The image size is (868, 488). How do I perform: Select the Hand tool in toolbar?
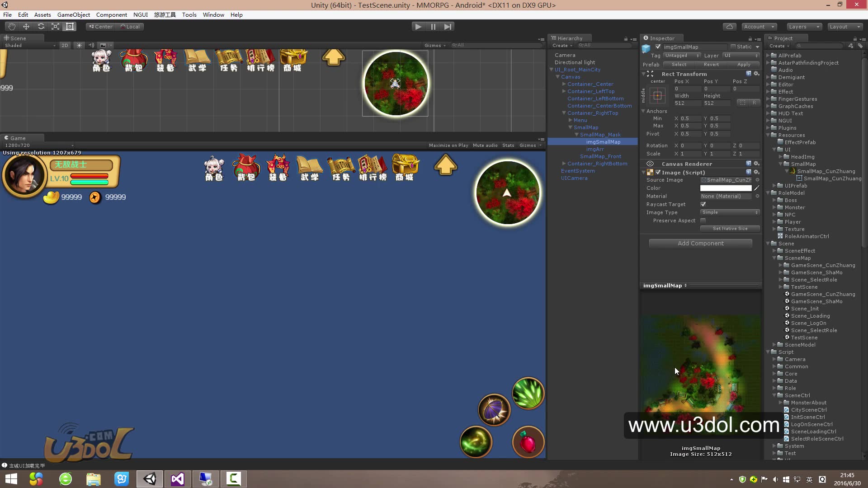pyautogui.click(x=11, y=27)
